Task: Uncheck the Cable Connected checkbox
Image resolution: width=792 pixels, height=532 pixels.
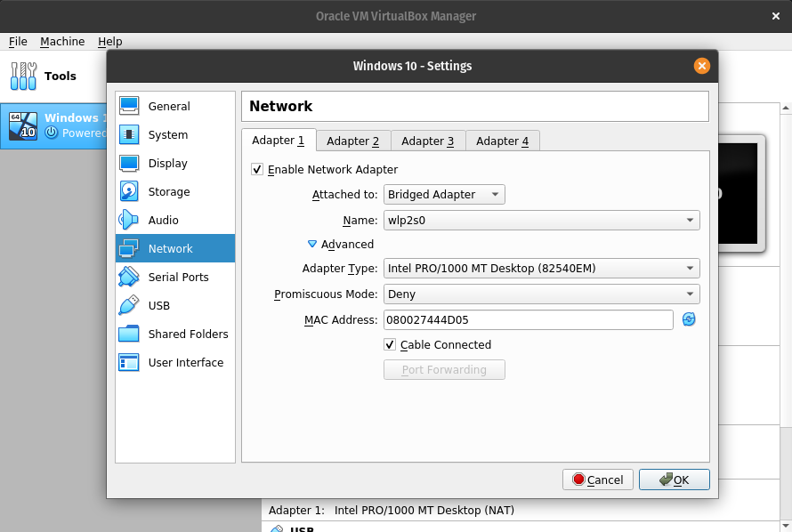Action: [x=390, y=344]
